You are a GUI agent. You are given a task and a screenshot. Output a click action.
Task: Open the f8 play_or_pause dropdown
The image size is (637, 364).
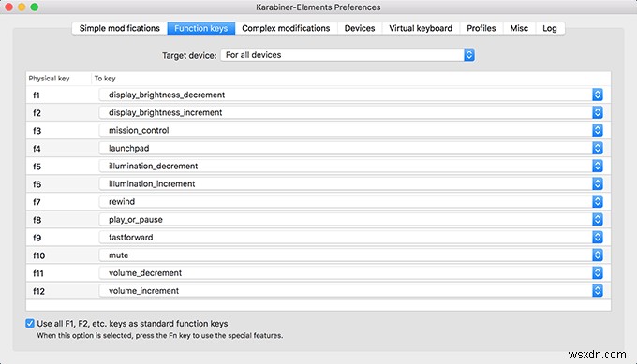(351, 220)
